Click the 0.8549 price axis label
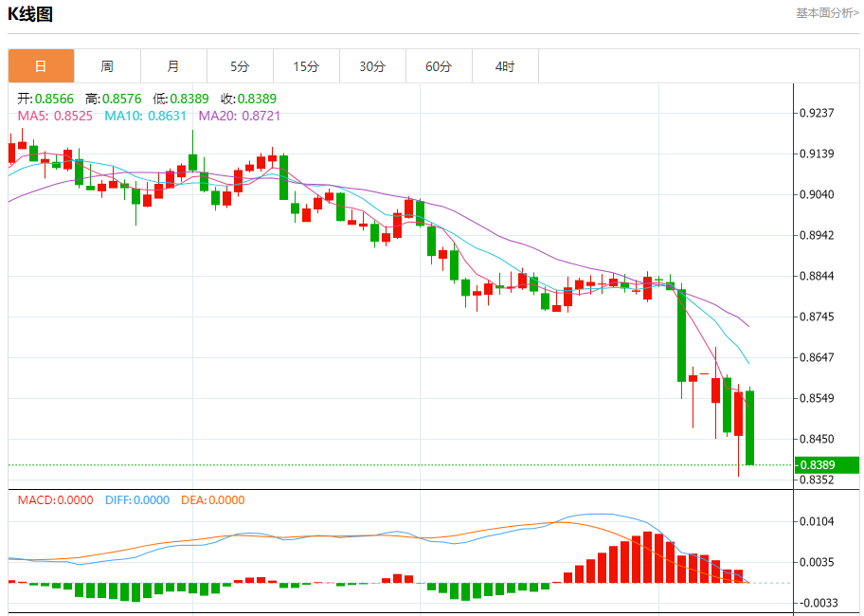 point(817,398)
